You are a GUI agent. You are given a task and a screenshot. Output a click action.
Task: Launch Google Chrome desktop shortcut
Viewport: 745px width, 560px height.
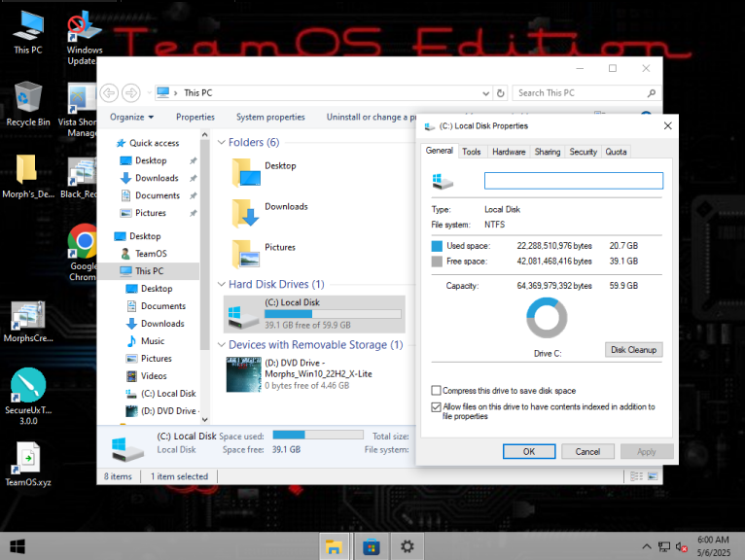click(x=83, y=252)
